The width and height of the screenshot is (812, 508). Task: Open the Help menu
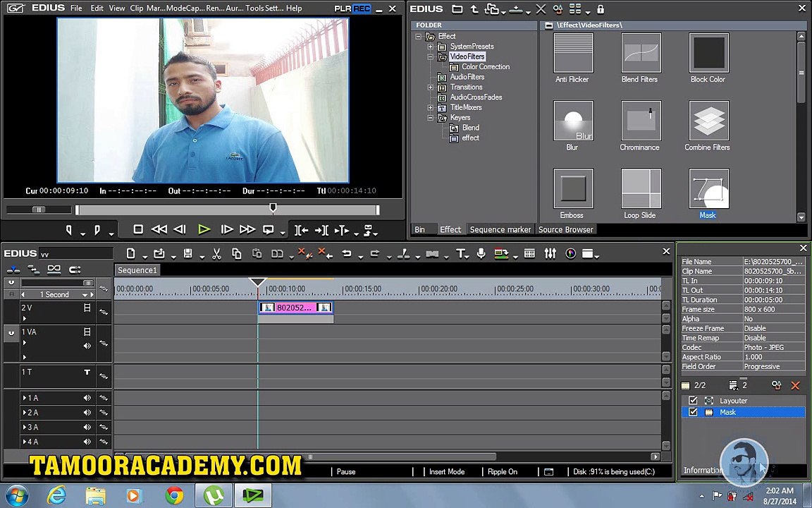click(x=294, y=8)
